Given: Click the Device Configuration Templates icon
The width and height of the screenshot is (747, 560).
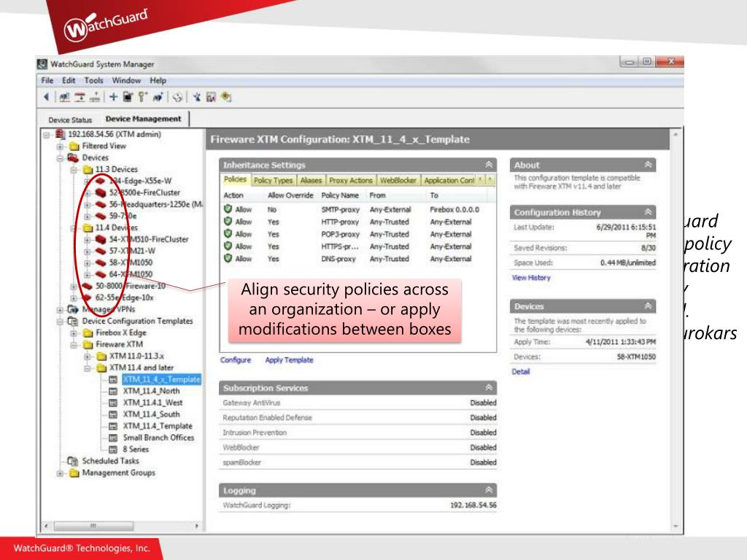Looking at the screenshot, I should (x=74, y=322).
